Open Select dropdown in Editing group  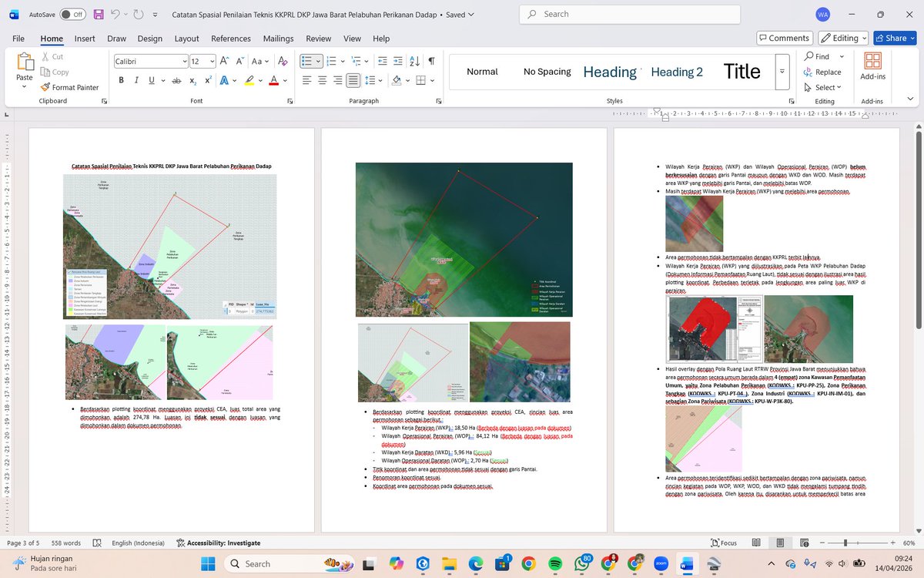click(x=822, y=87)
